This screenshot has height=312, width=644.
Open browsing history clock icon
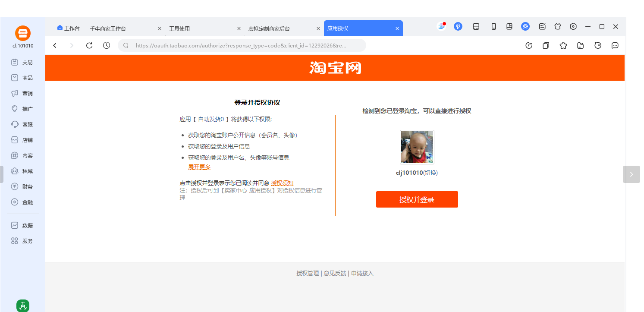point(107,45)
